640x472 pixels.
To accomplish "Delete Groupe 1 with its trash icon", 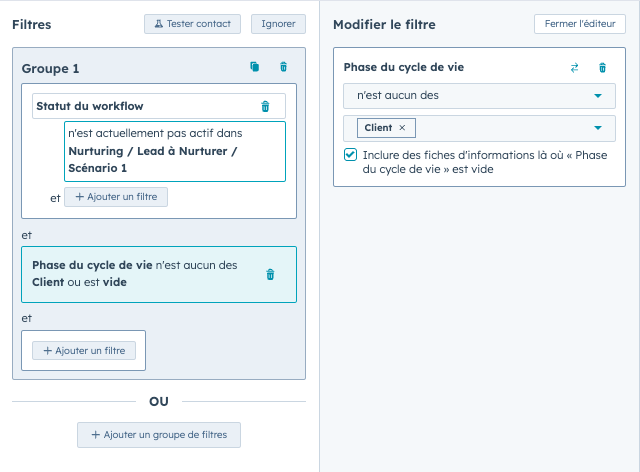I will tap(283, 67).
